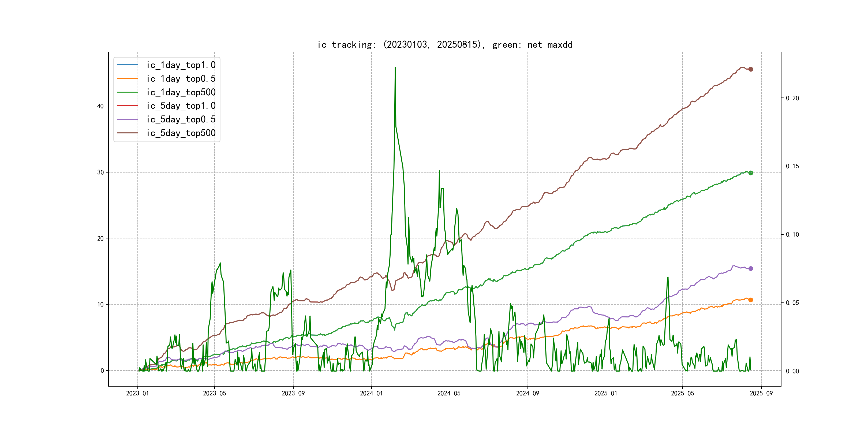The width and height of the screenshot is (868, 434).
Task: Click the chart title ic tracking
Action: (445, 44)
